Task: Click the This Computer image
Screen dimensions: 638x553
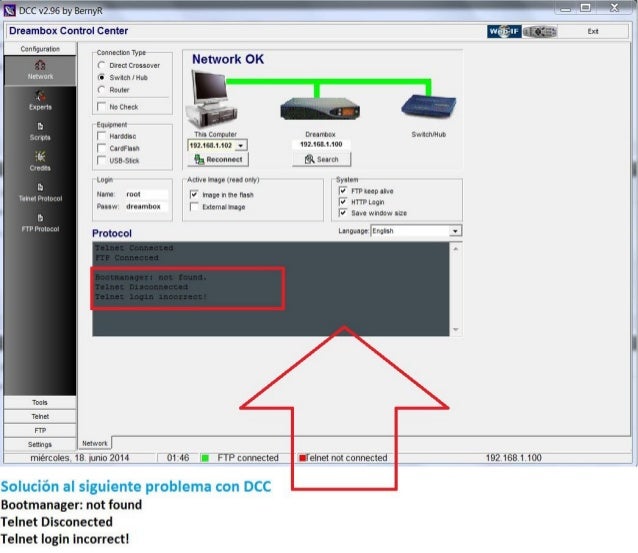Action: [212, 99]
